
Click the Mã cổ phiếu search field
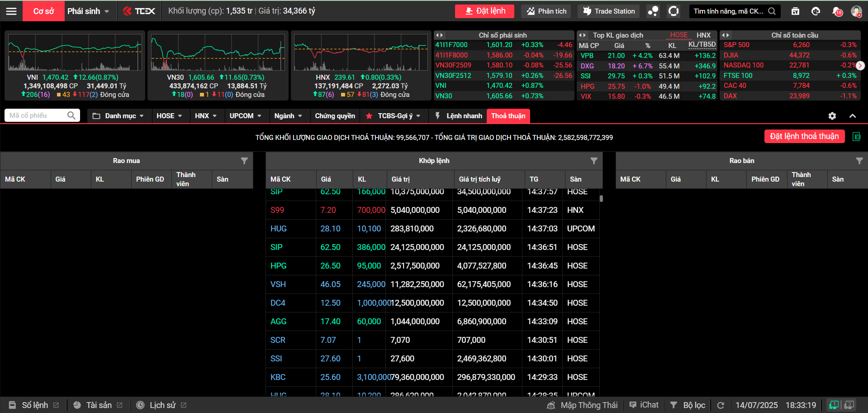coord(37,115)
